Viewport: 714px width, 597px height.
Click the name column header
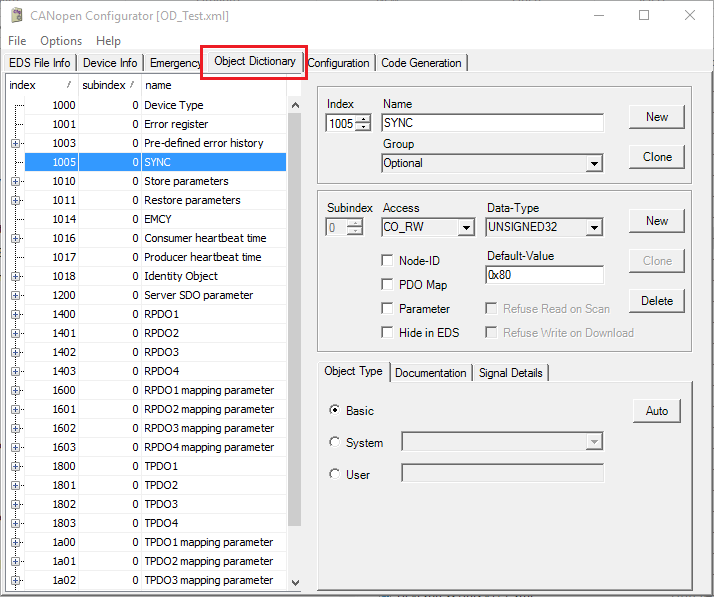(x=214, y=85)
